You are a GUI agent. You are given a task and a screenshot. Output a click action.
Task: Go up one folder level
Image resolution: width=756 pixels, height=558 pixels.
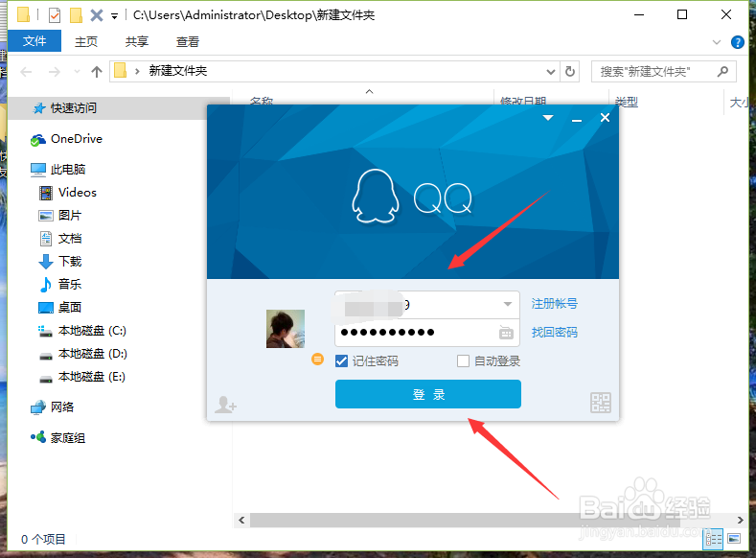[x=97, y=72]
